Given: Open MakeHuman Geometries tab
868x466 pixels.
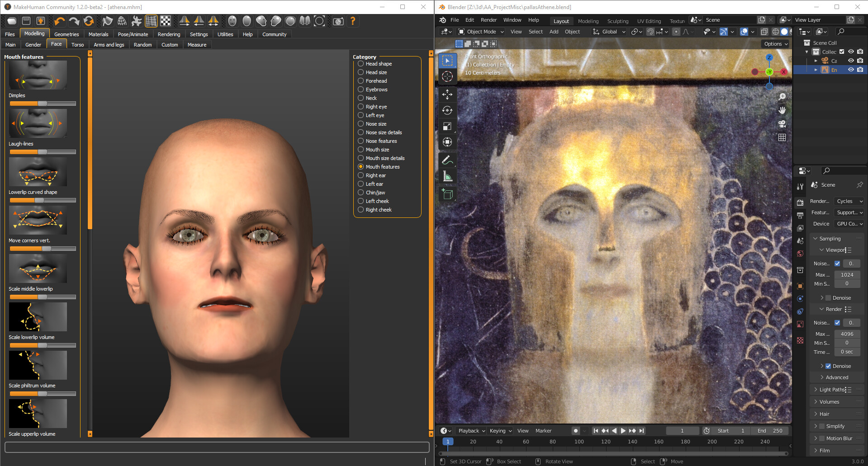Looking at the screenshot, I should tap(66, 34).
